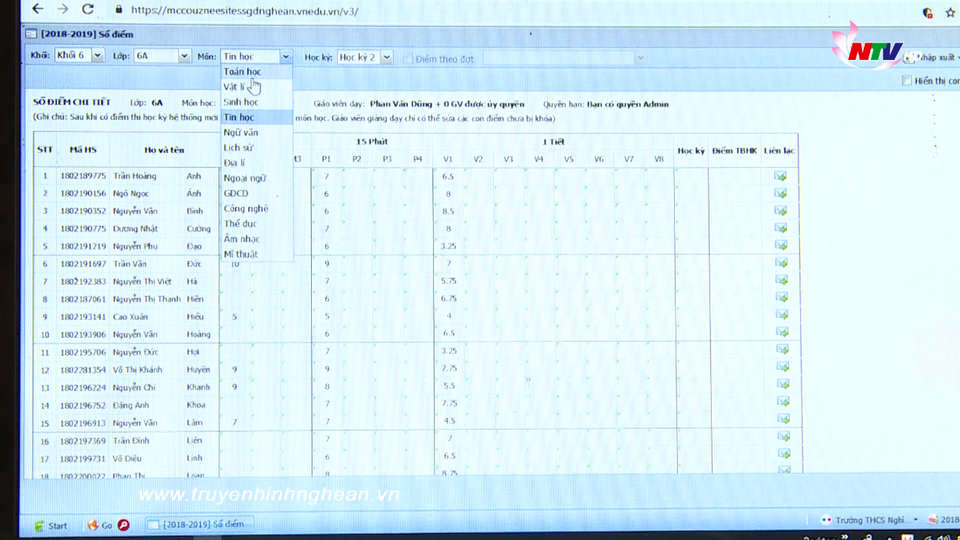Click contact icon for Trần Hoàng Anh
This screenshot has width=960, height=540.
pyautogui.click(x=780, y=177)
